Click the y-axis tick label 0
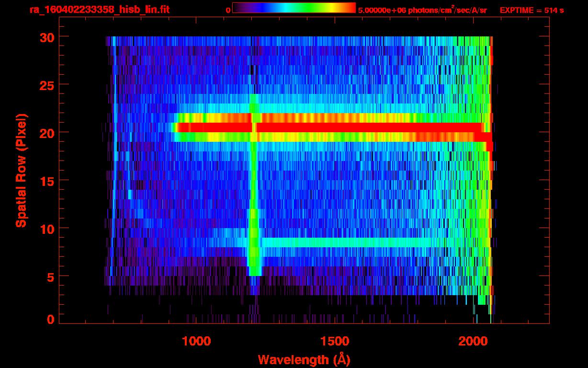The image size is (588, 368). 50,319
